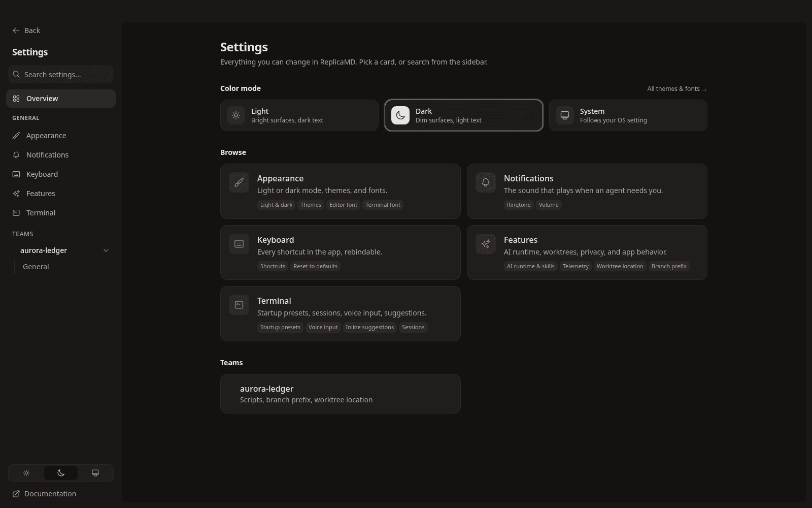Open the Documentation link
The width and height of the screenshot is (812, 508).
point(45,494)
